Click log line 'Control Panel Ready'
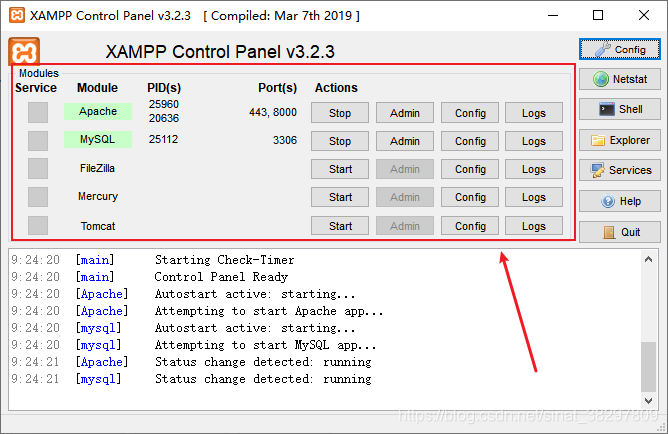The image size is (668, 434). (x=221, y=277)
